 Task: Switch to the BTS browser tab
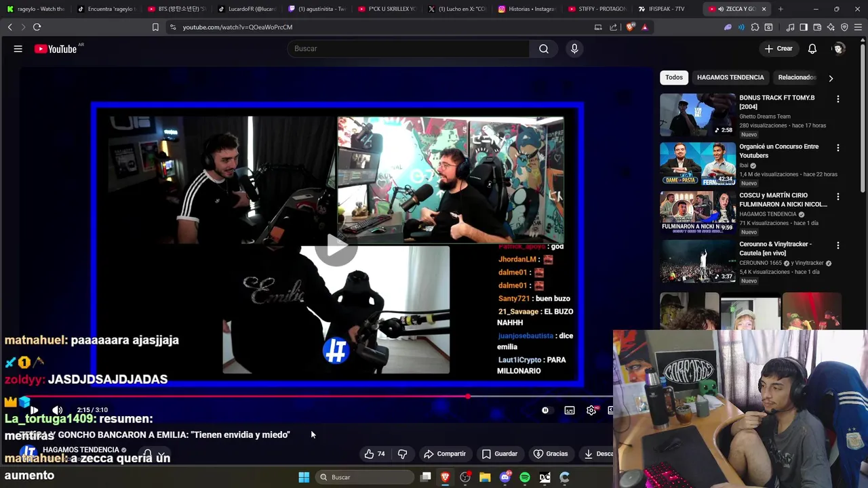[176, 9]
